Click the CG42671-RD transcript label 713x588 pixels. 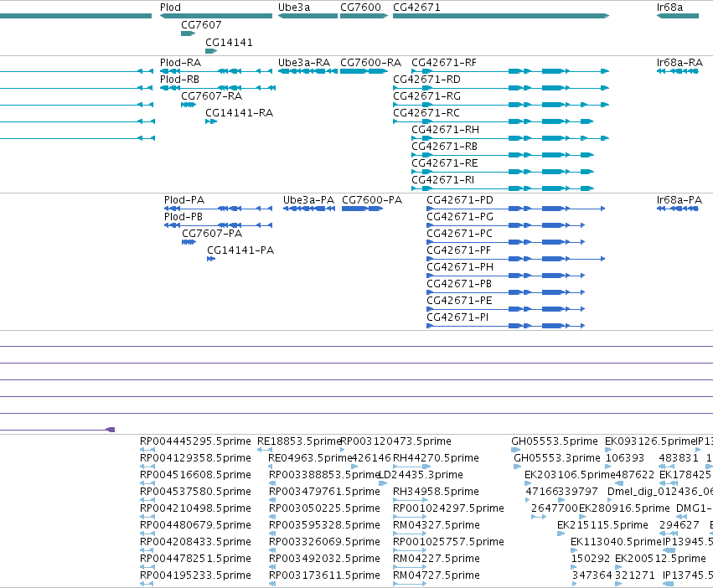pos(426,80)
